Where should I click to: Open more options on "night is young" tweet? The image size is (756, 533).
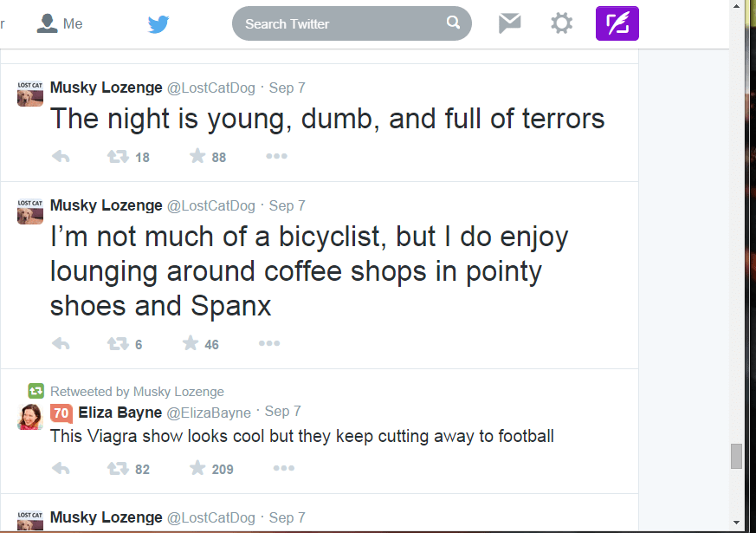(276, 157)
